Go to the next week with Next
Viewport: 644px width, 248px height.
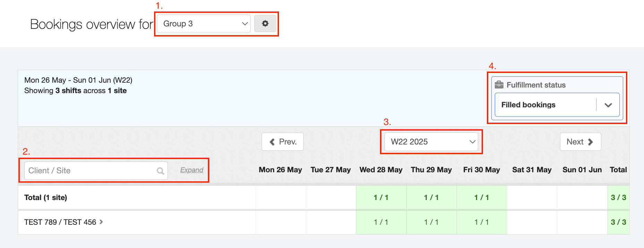[x=580, y=142]
